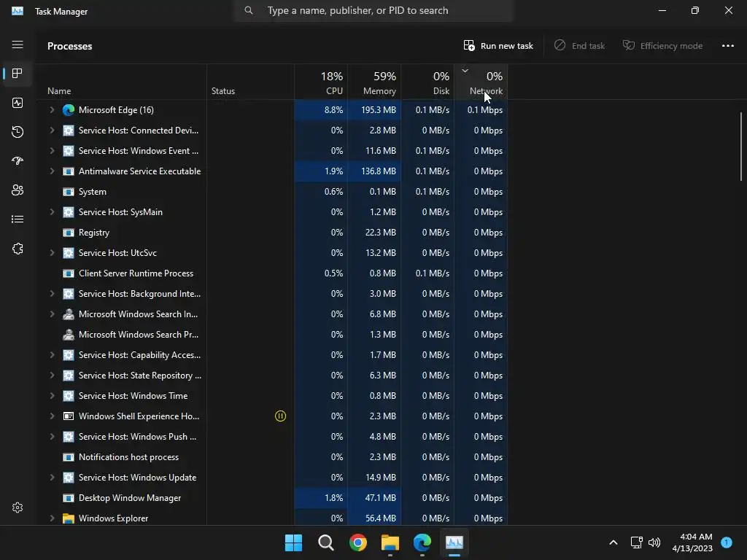Image resolution: width=747 pixels, height=560 pixels.
Task: Select Service Host: Capability Access row
Action: click(272, 355)
